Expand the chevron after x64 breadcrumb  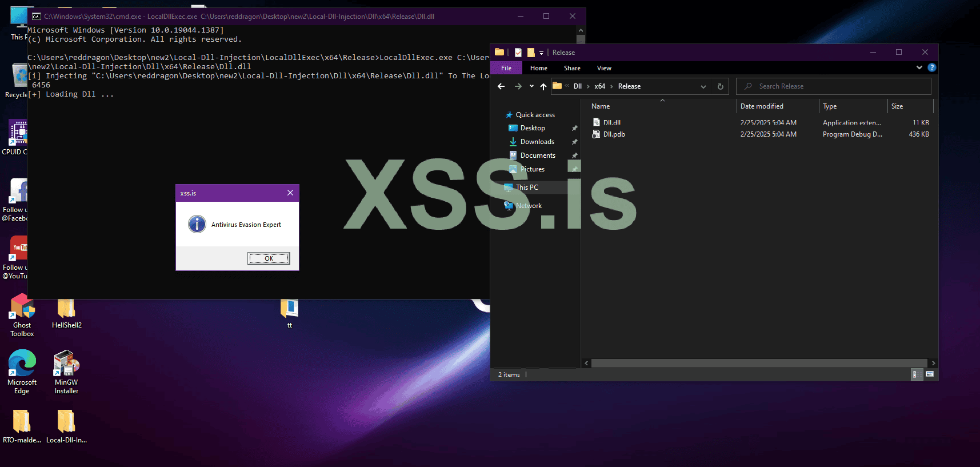click(611, 87)
